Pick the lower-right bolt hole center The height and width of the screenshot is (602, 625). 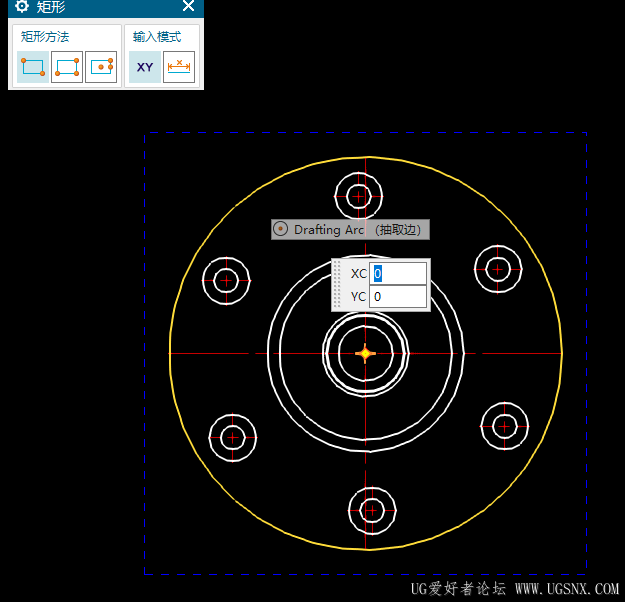[504, 426]
